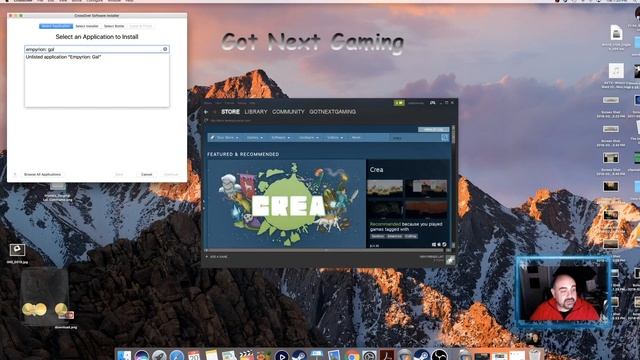This screenshot has width=640, height=360.
Task: Open Steam friends list icon bottom right
Action: click(450, 260)
